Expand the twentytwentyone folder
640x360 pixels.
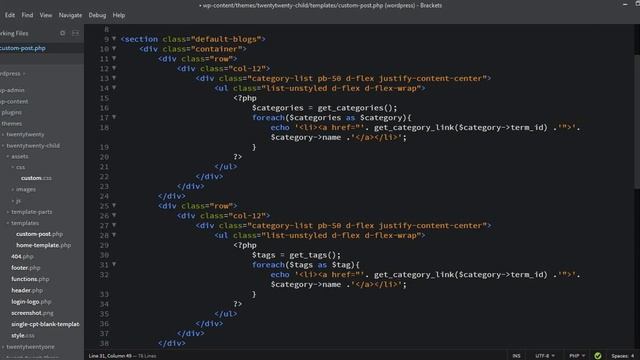30,347
